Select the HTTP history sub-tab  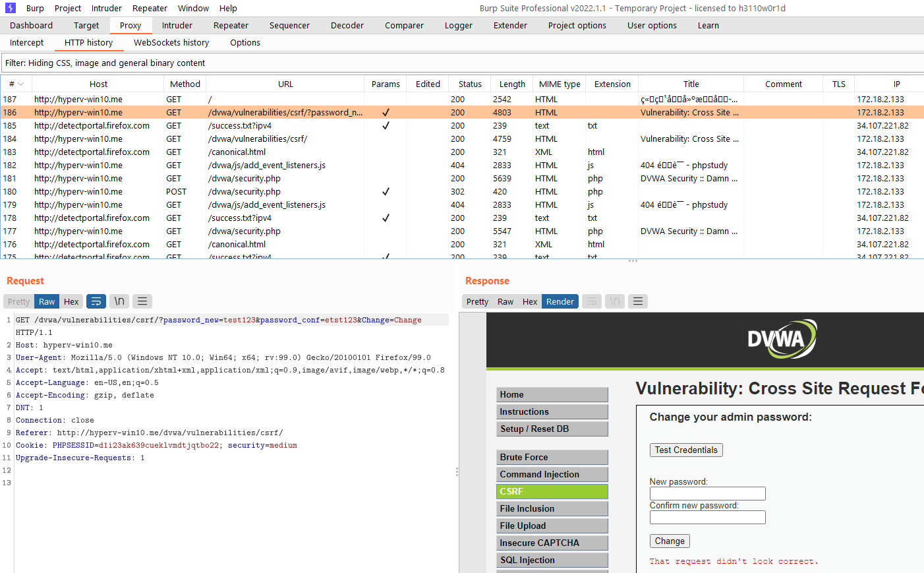(x=88, y=42)
